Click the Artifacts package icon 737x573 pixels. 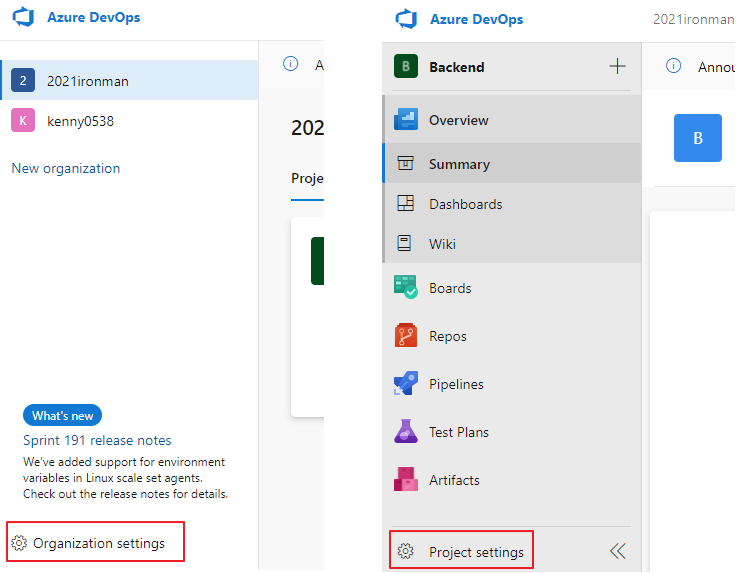tap(406, 479)
